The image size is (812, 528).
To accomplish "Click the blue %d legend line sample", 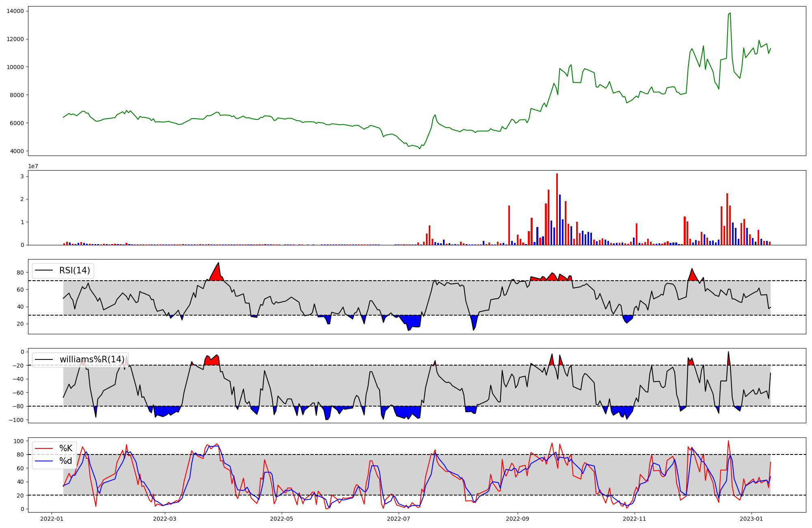I will (44, 461).
